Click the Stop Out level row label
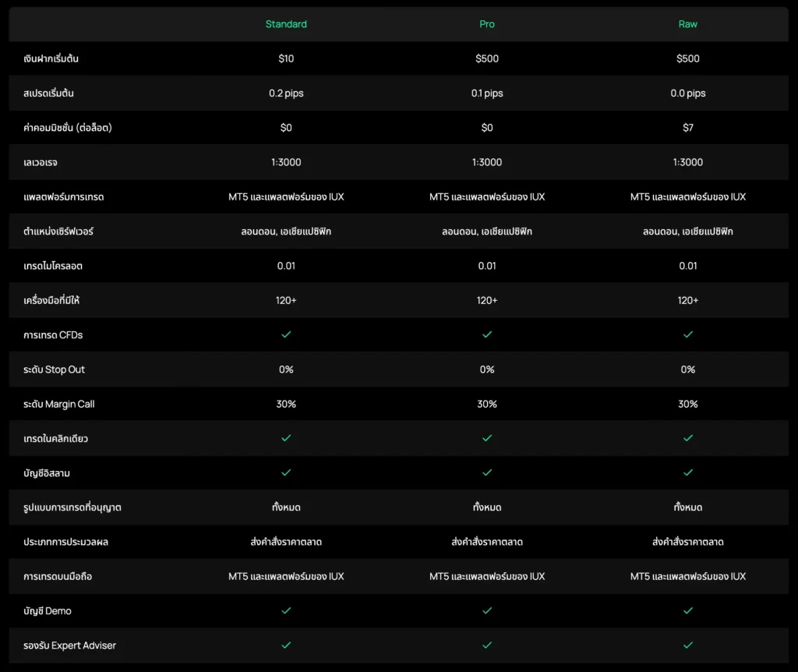Viewport: 798px width, 672px height. coord(55,370)
